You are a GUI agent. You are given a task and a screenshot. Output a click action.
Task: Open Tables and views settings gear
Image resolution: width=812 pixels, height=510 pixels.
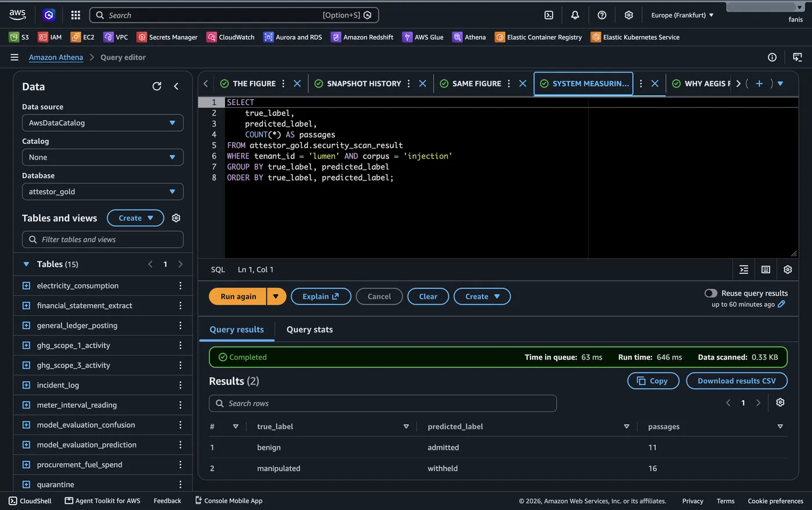coord(176,218)
